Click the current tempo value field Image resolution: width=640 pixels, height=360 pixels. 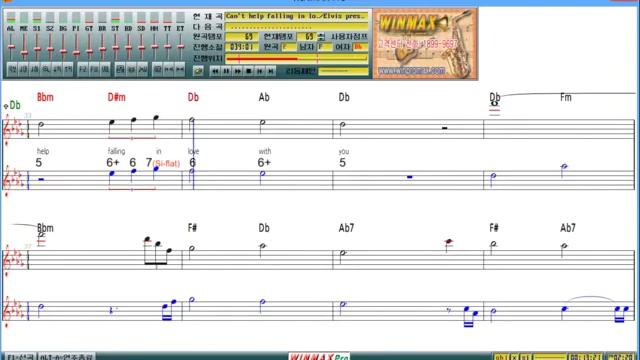coord(307,37)
